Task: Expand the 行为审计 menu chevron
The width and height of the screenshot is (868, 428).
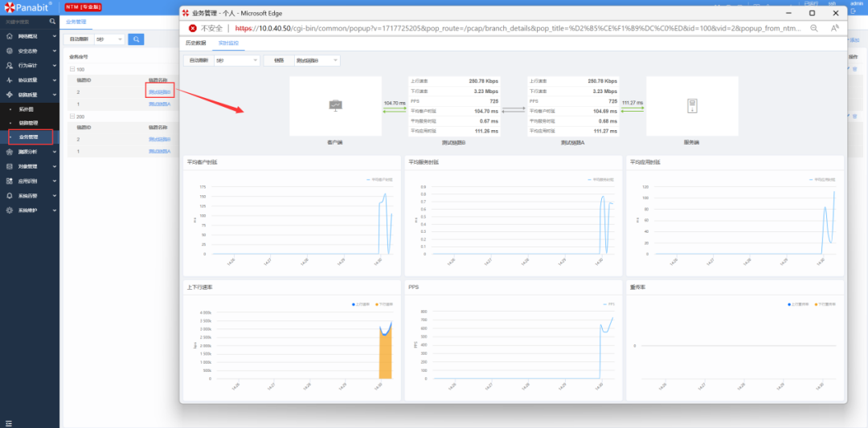Action: 55,65
